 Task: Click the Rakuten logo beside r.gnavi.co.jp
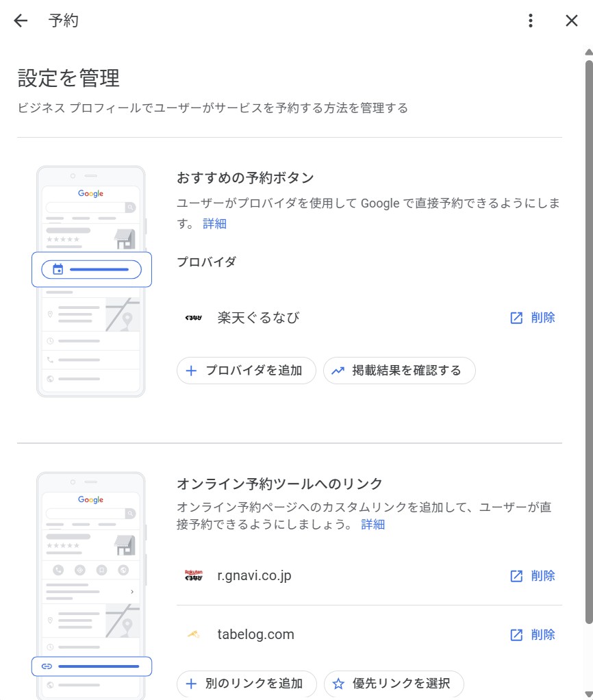coord(194,576)
